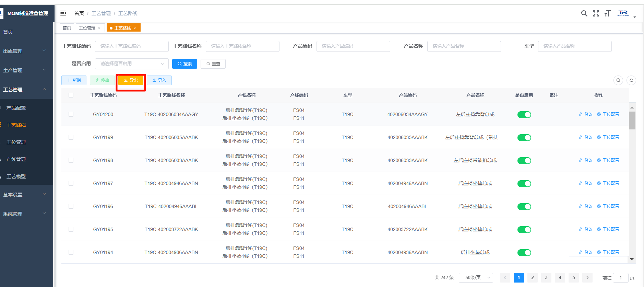Expand the 出库管理 sidebar menu
The width and height of the screenshot is (644, 287).
pyautogui.click(x=27, y=51)
